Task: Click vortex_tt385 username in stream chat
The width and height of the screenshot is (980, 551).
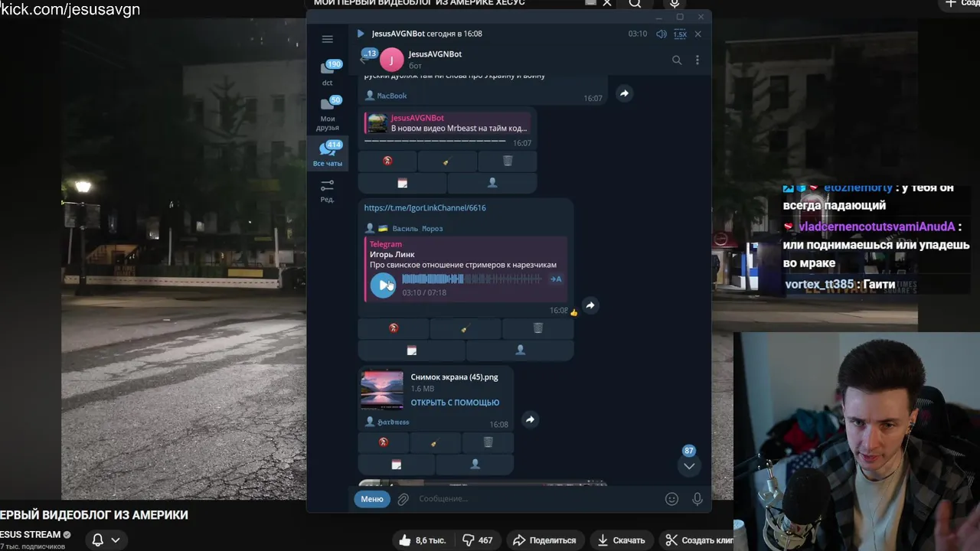Action: tap(818, 284)
